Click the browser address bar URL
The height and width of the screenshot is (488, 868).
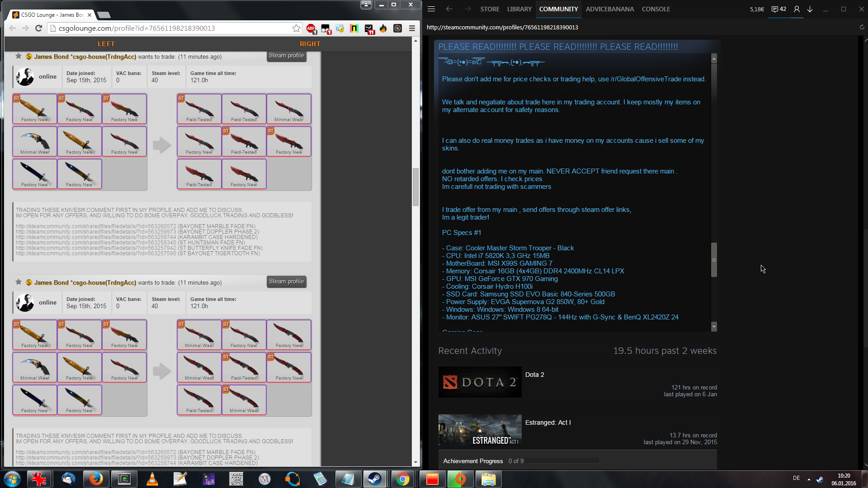137,28
